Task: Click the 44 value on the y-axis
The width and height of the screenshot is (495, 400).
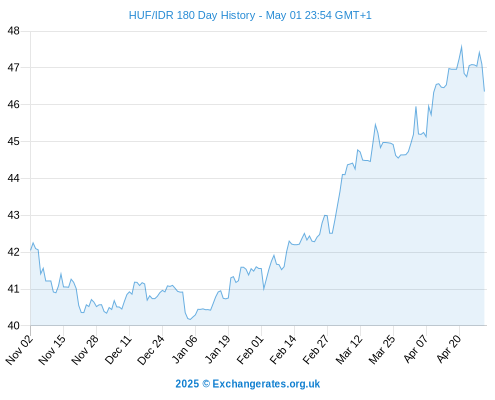Action: [x=14, y=178]
